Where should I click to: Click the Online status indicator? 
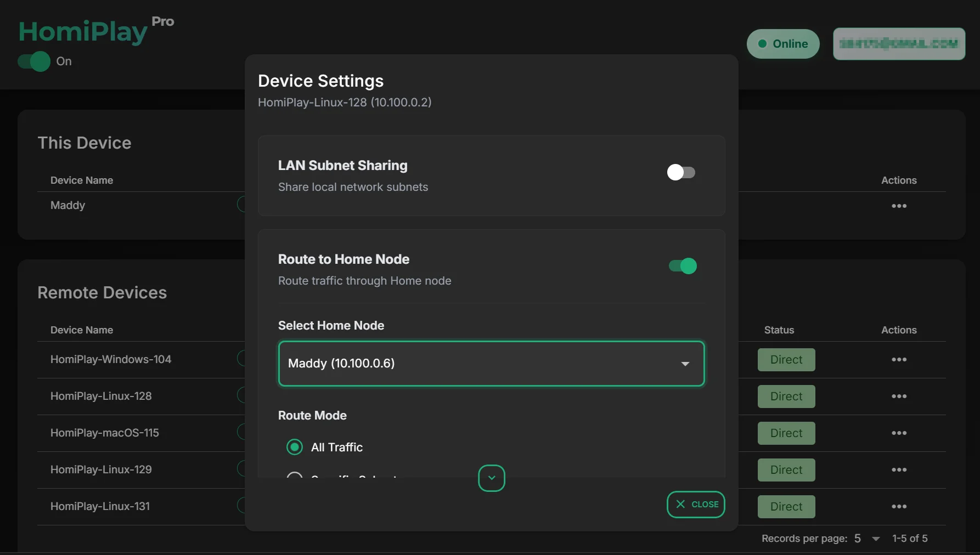[x=783, y=44]
